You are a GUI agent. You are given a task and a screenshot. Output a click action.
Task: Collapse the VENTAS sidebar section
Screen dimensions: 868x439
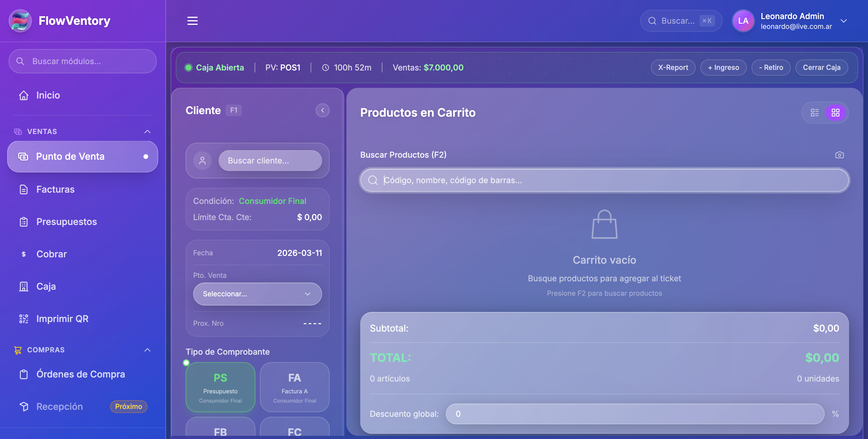pos(147,132)
